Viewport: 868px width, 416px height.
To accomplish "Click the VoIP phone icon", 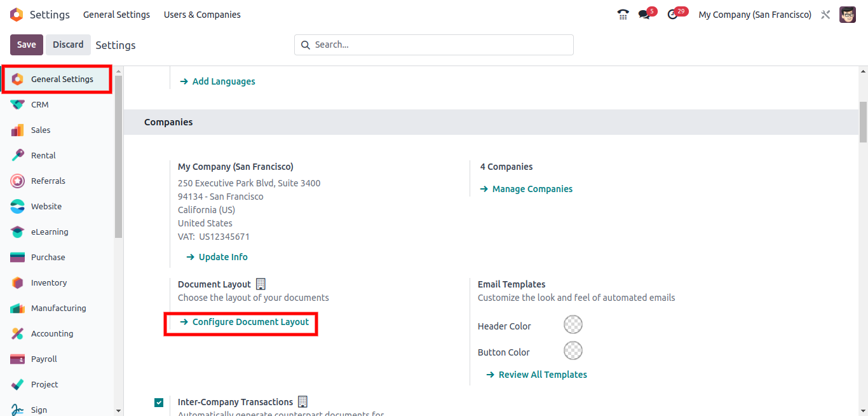I will 623,15.
